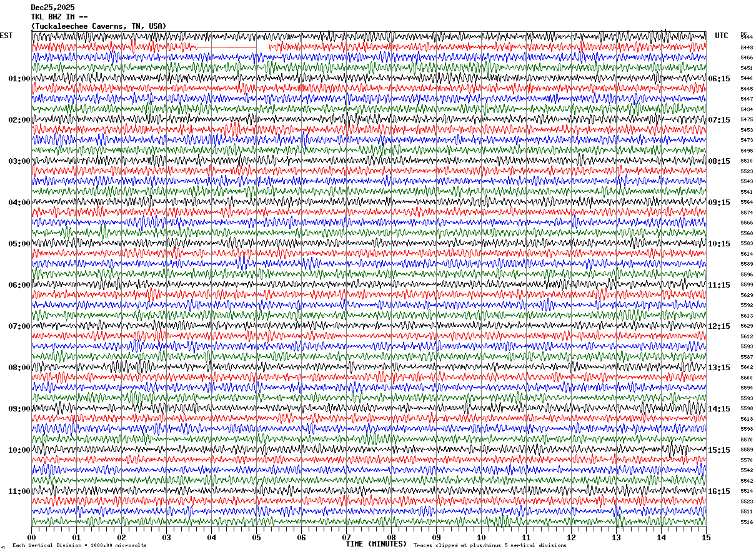Pick the DC offset value 5618
756x554 pixels.
click(x=747, y=419)
